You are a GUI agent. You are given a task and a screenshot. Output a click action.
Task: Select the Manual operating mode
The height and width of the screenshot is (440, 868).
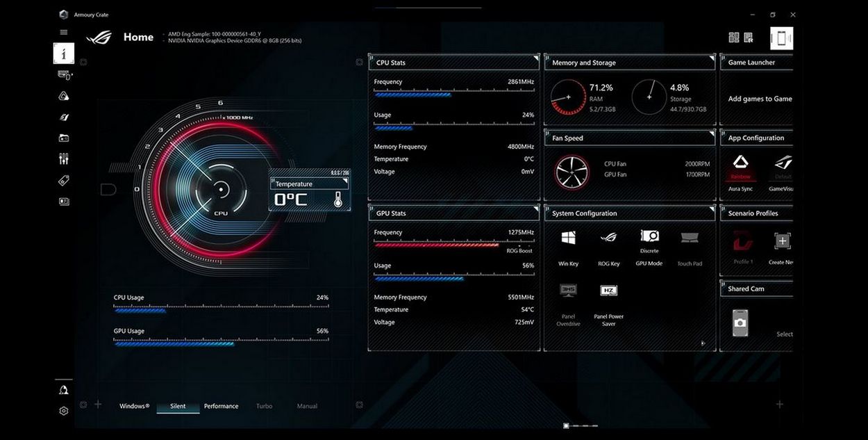point(307,407)
